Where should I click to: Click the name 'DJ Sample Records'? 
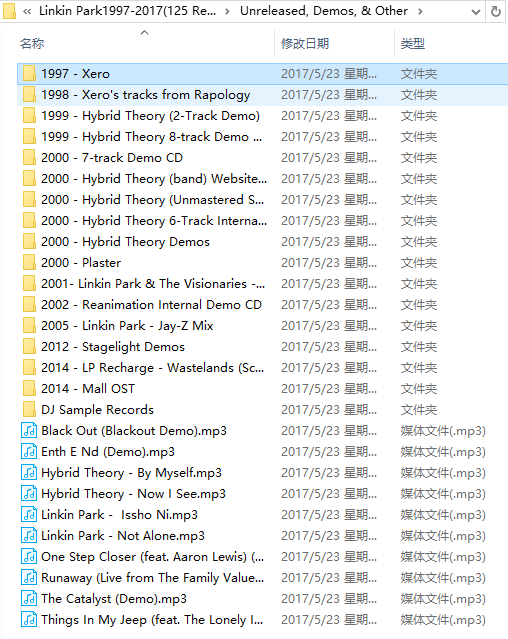click(97, 410)
